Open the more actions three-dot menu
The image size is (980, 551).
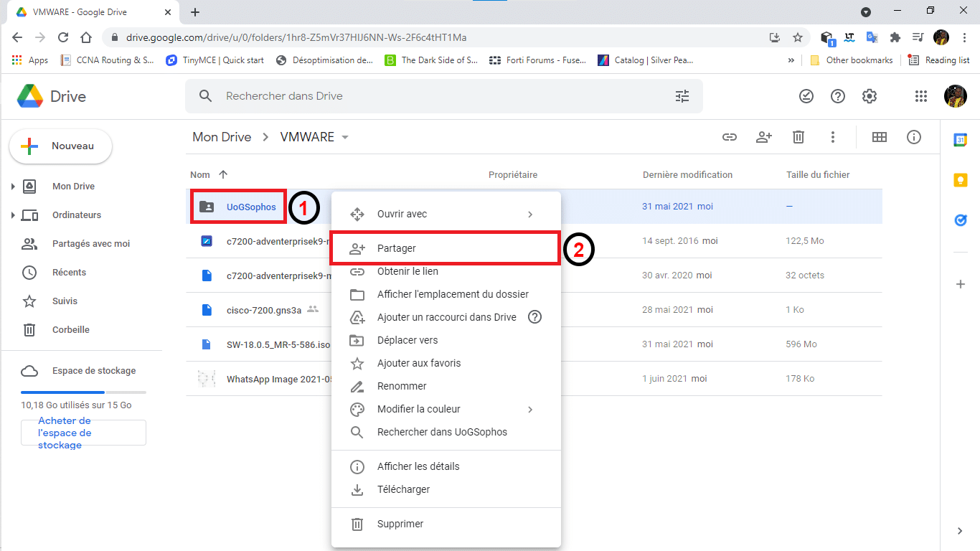tap(833, 137)
